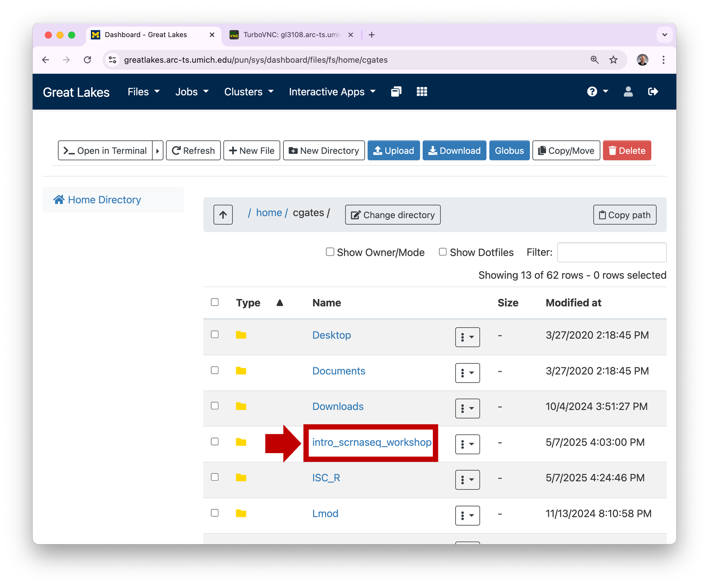The image size is (710, 588).
Task: Click the My Interactive Sessions icon
Action: [396, 92]
